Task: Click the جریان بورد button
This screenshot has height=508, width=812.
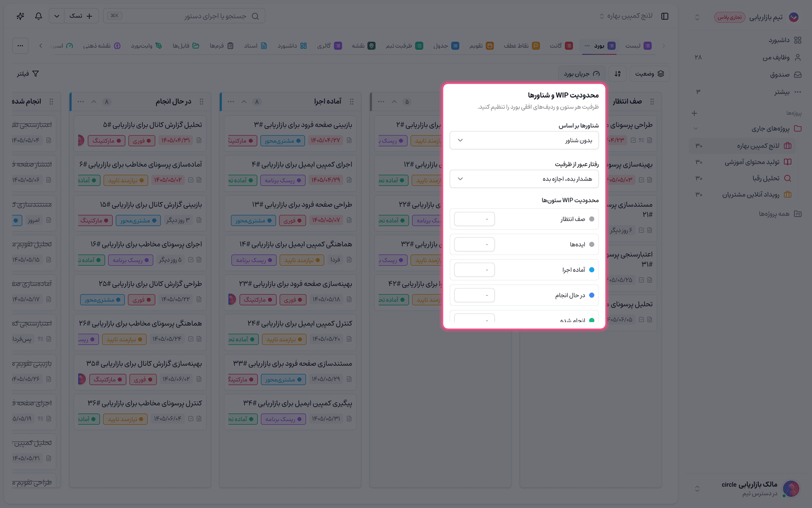Action: (582, 74)
